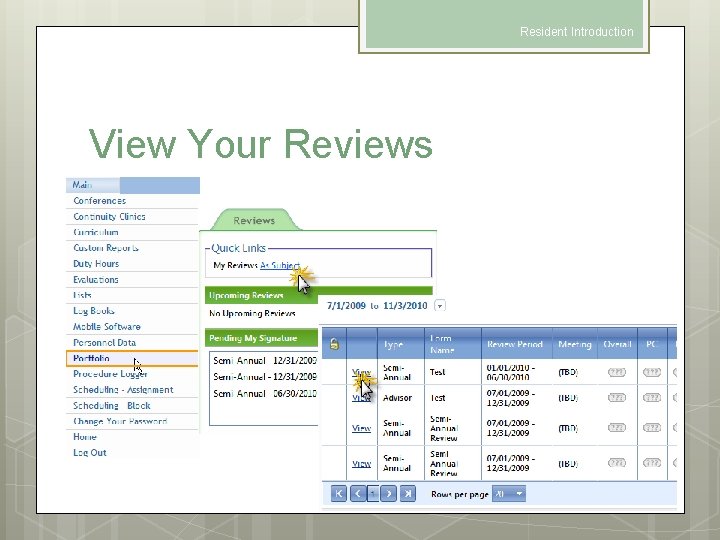Click the 11/3/2010 end date
This screenshot has height=540, width=720.
(x=405, y=306)
